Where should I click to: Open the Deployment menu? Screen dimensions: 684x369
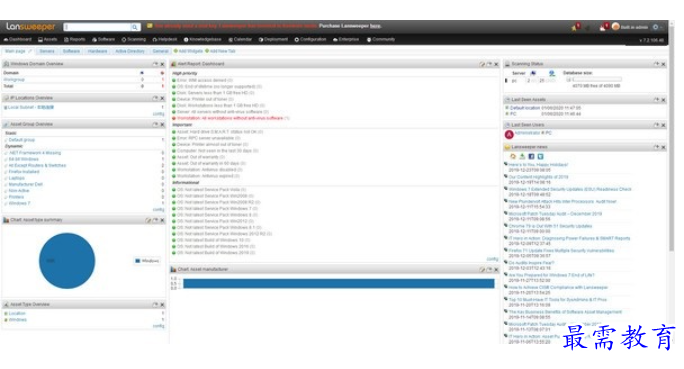coord(273,39)
